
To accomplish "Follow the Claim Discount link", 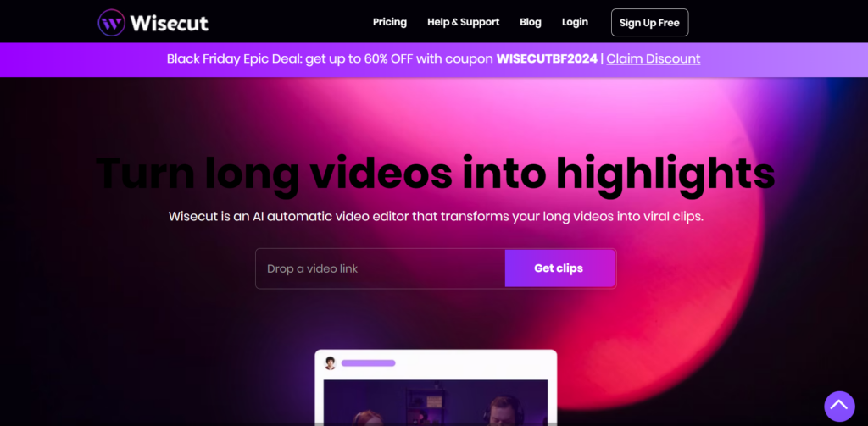I will click(x=654, y=58).
